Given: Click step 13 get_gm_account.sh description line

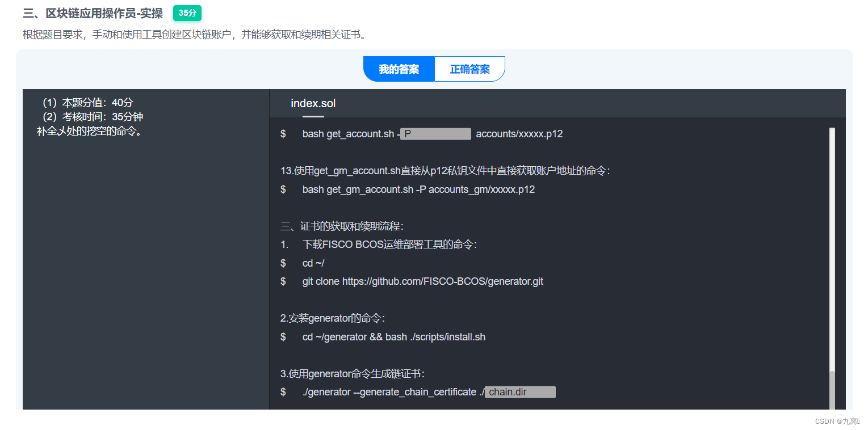Looking at the screenshot, I should (x=445, y=171).
